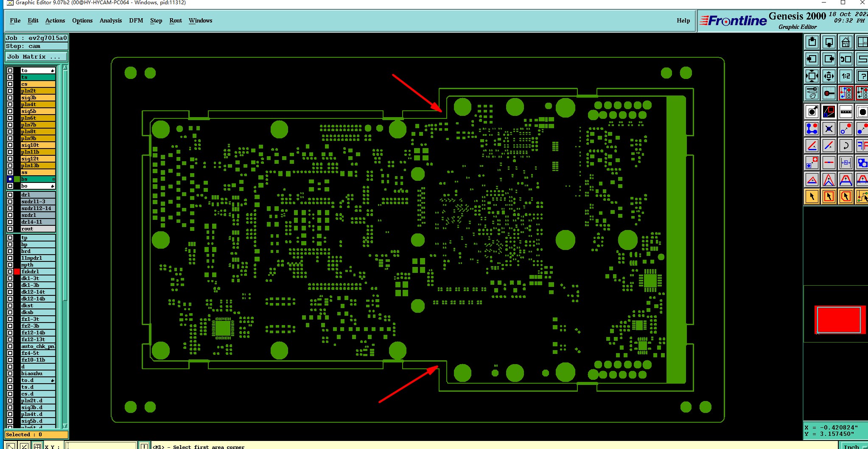Image resolution: width=868 pixels, height=449 pixels.
Task: Click the previous view undo-zoom icon
Action: pyautogui.click(x=846, y=59)
